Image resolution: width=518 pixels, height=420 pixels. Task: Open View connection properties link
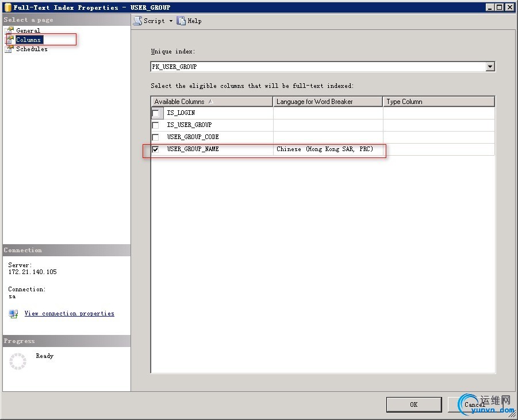click(70, 313)
